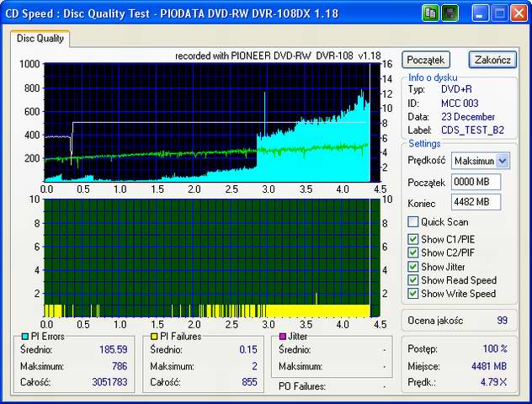Image resolution: width=532 pixels, height=404 pixels.
Task: Click the cyan PI Errors color swatch
Action: pos(24,337)
